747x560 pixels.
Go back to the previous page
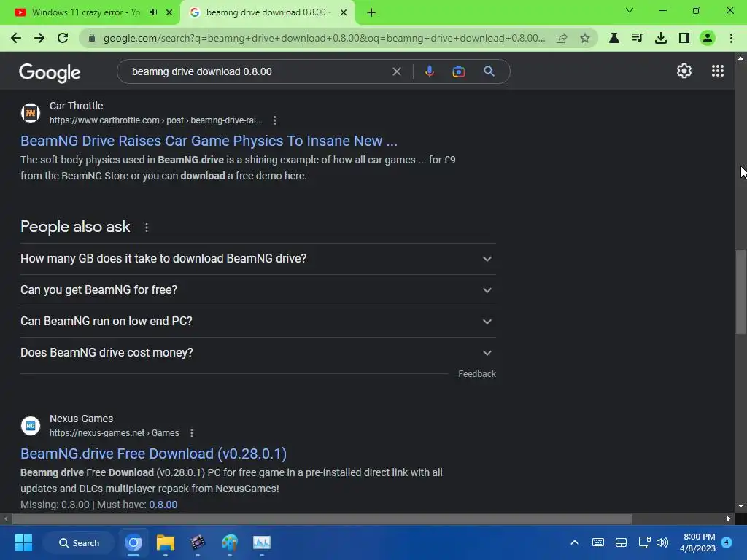tap(16, 38)
